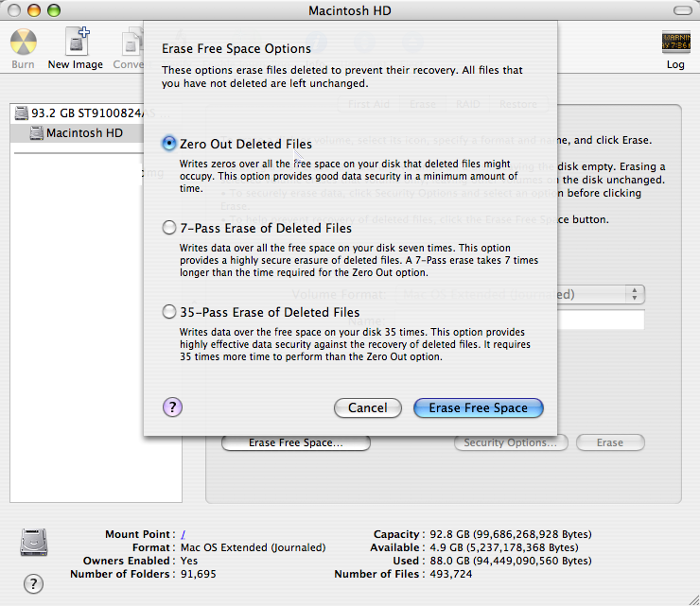Switch to the Restore tab
This screenshot has width=700, height=606.
click(x=518, y=104)
